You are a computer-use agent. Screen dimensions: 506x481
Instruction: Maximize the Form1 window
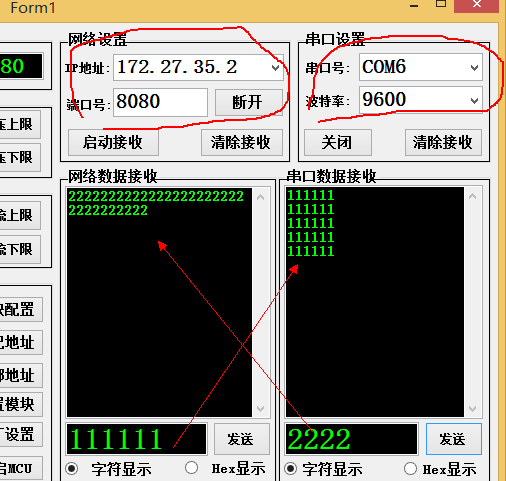[x=441, y=4]
